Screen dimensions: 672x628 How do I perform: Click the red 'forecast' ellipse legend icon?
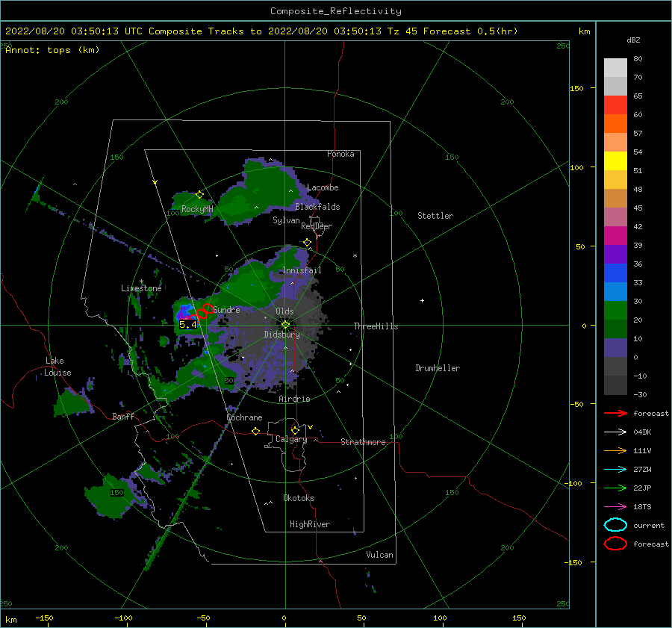(x=615, y=544)
